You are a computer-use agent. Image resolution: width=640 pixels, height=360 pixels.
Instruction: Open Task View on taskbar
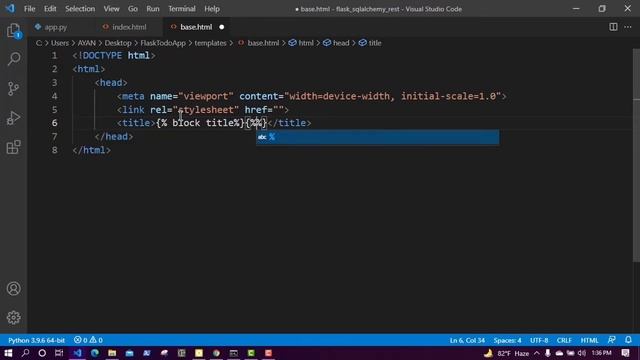point(59,353)
